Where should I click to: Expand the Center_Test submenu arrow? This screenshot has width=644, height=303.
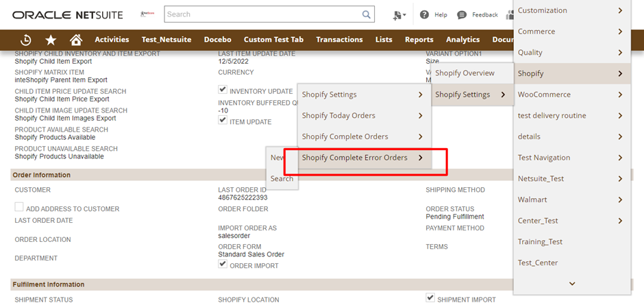[x=620, y=221]
